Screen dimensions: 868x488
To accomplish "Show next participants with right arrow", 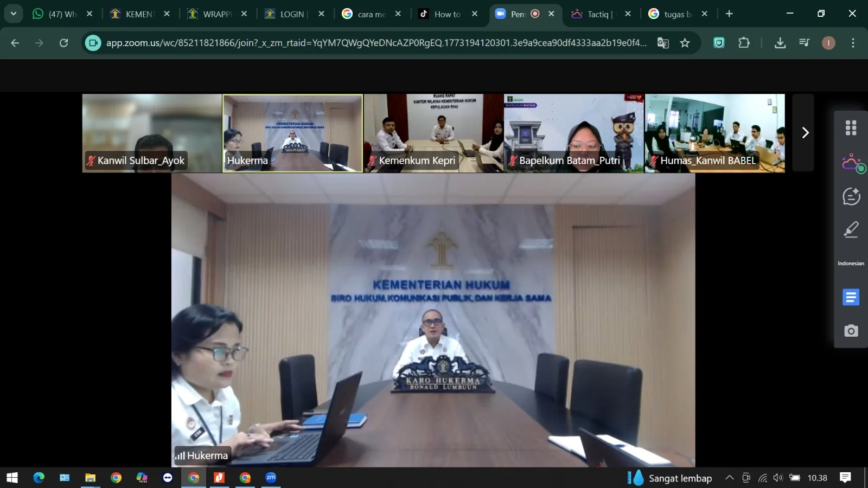I will click(x=805, y=133).
